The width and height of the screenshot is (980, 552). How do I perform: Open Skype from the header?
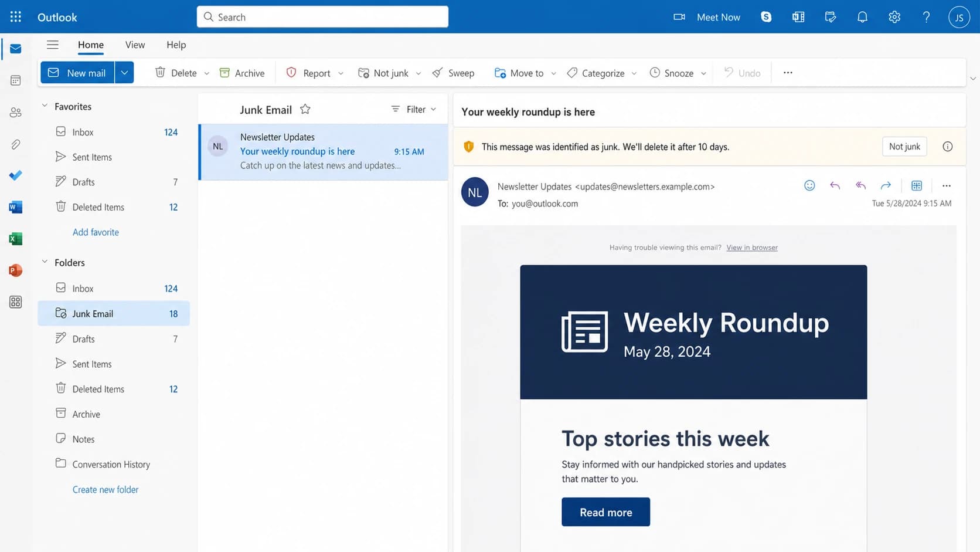(766, 17)
